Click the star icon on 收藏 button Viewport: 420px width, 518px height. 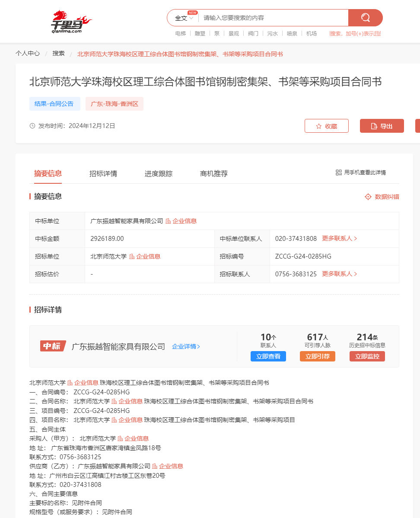[x=318, y=126]
